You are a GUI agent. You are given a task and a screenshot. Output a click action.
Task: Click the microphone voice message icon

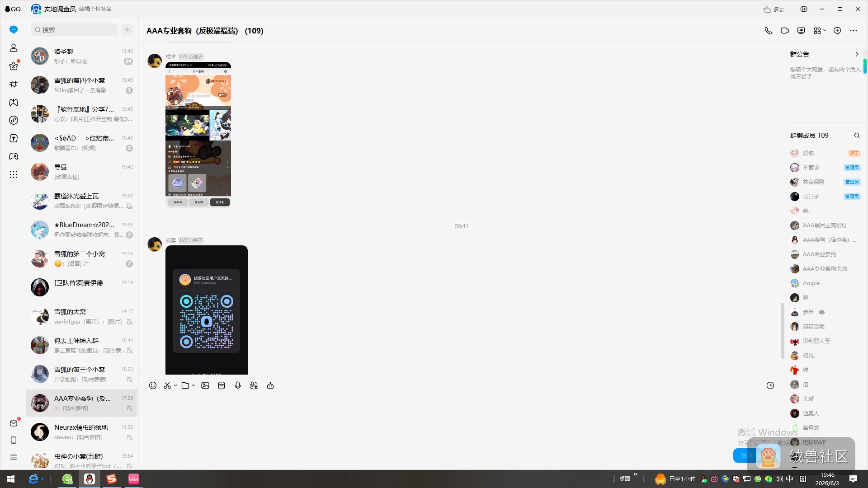pyautogui.click(x=238, y=385)
